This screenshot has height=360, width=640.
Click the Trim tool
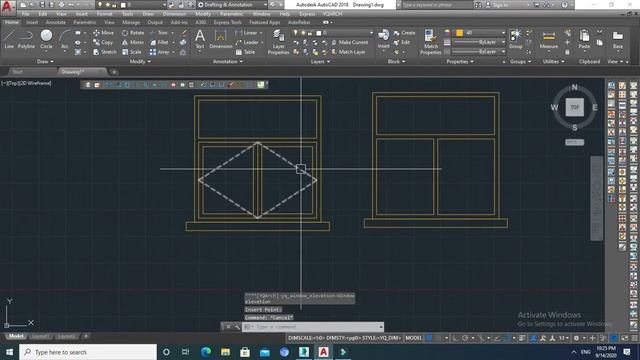(x=159, y=33)
